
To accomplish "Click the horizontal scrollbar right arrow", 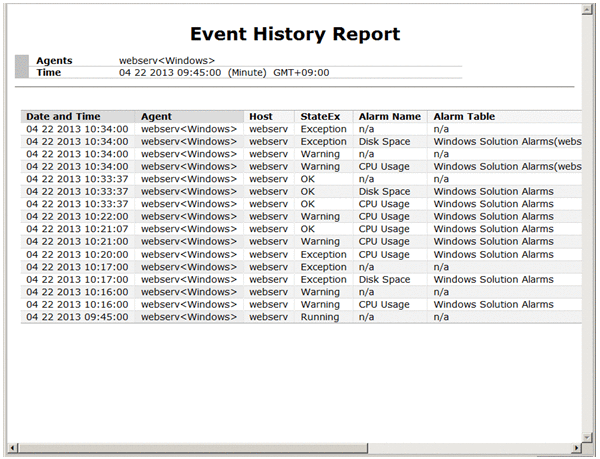I will pos(576,447).
